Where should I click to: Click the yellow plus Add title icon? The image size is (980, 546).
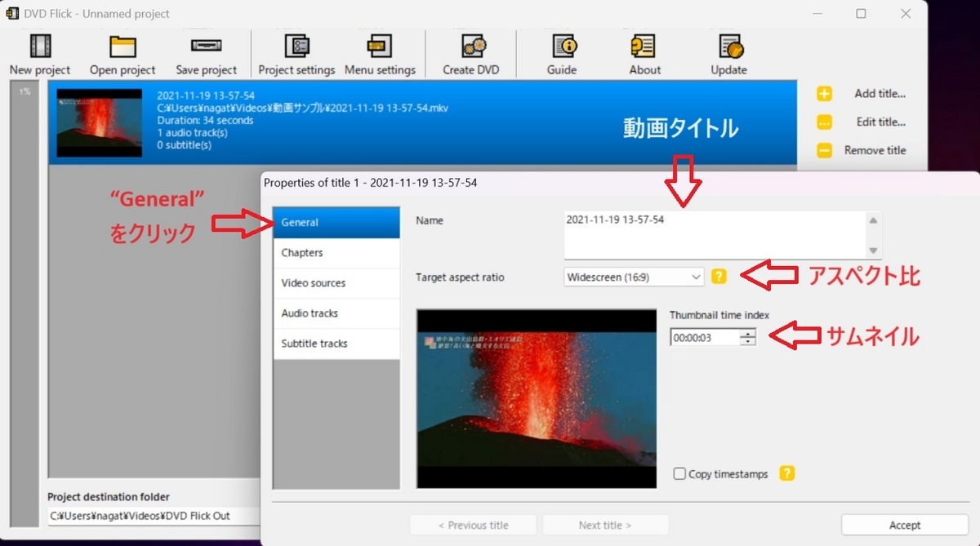coord(825,94)
